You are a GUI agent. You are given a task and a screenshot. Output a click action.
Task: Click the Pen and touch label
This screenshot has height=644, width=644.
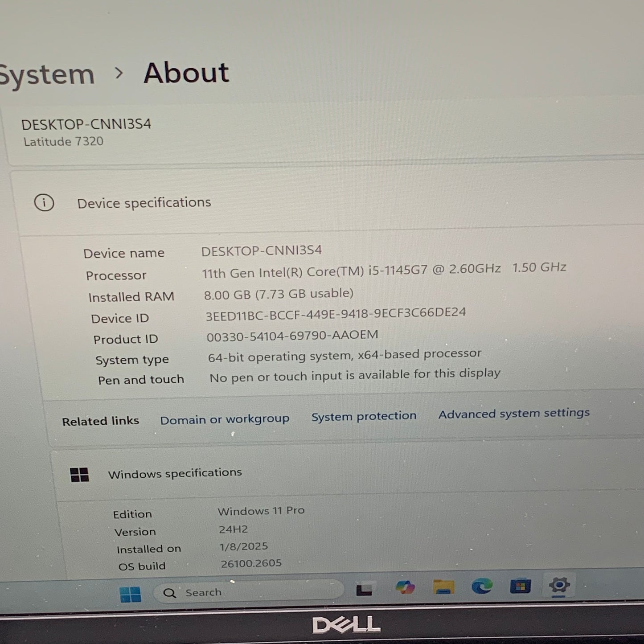141,380
